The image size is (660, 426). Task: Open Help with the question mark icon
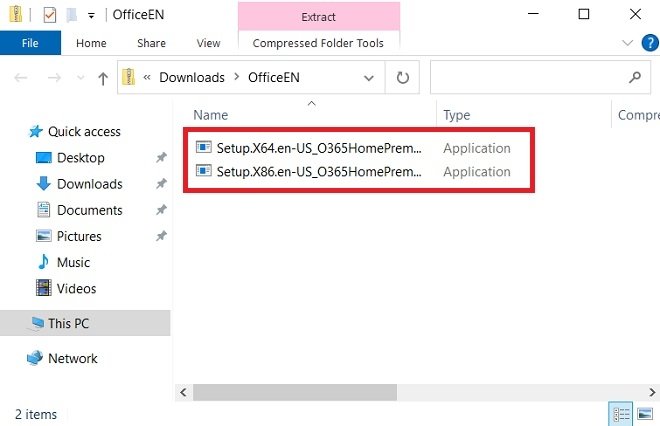650,43
